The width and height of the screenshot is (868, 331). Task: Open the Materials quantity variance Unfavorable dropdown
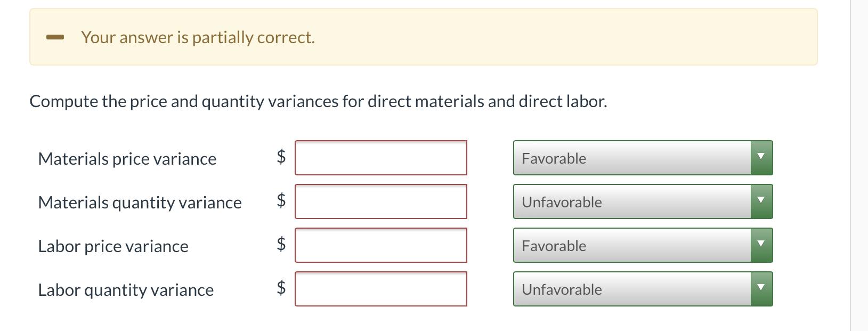click(x=632, y=201)
